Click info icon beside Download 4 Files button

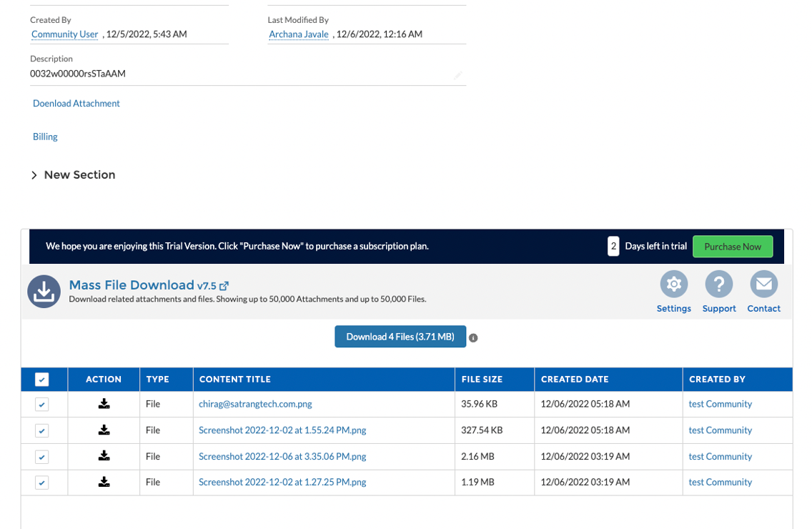click(x=473, y=338)
